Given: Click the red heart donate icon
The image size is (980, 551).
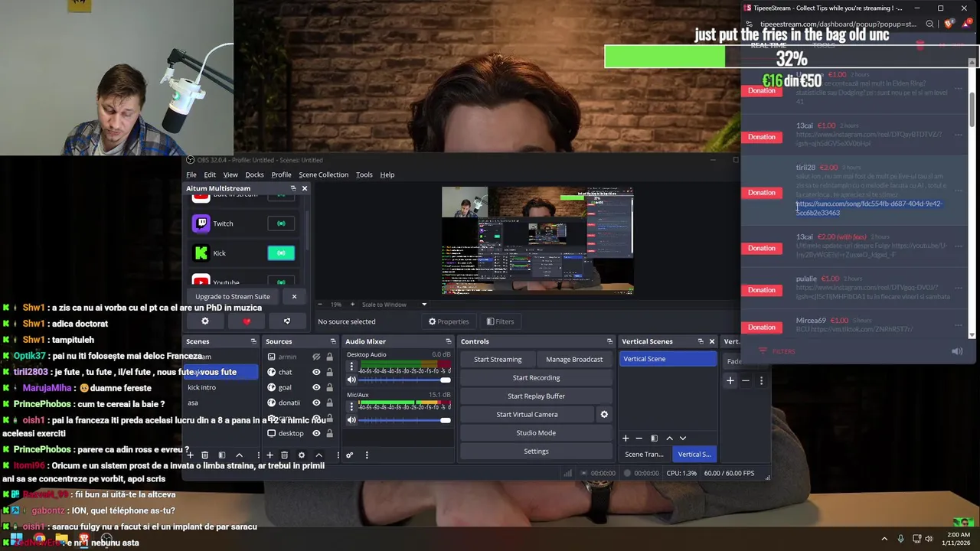Looking at the screenshot, I should tap(247, 321).
